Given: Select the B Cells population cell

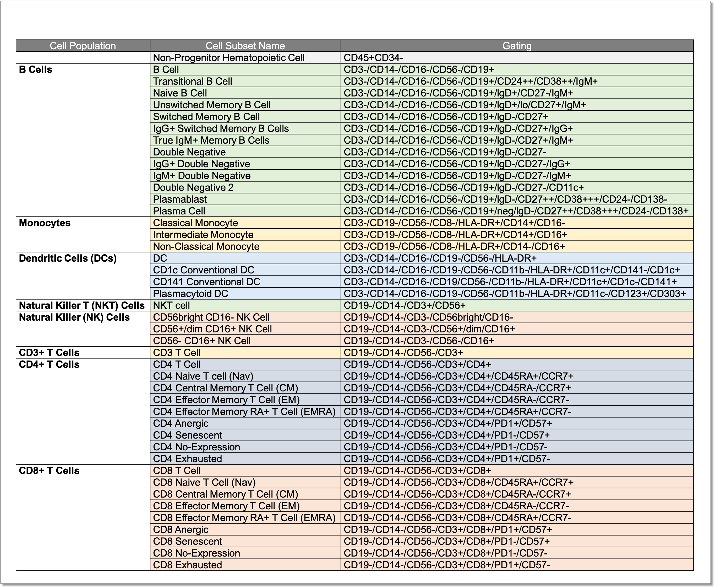Looking at the screenshot, I should tap(36, 69).
